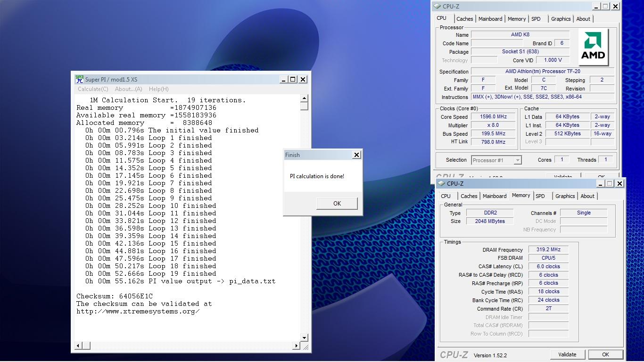
Task: Click the FSB:DRAM CPU/5 value
Action: point(548,258)
